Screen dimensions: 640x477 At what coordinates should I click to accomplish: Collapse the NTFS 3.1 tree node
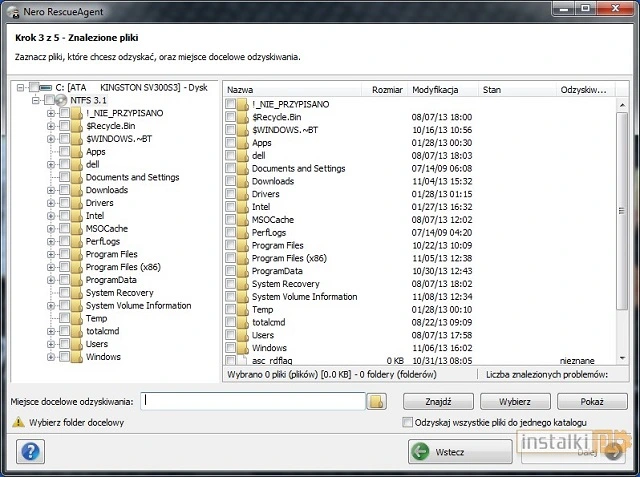36,100
